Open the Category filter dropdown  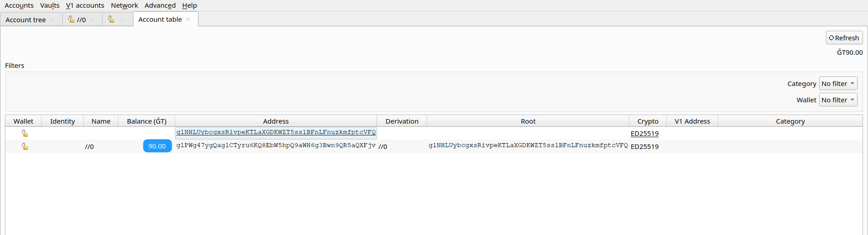pyautogui.click(x=838, y=83)
